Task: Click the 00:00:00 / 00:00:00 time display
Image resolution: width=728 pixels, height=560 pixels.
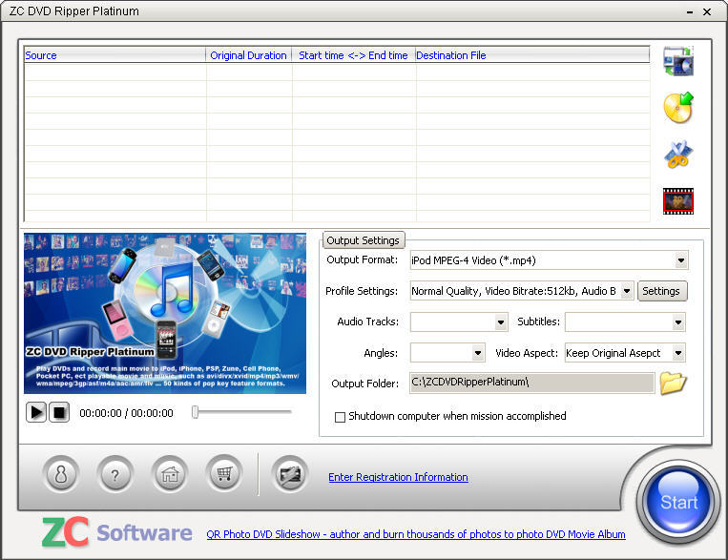Action: (126, 413)
